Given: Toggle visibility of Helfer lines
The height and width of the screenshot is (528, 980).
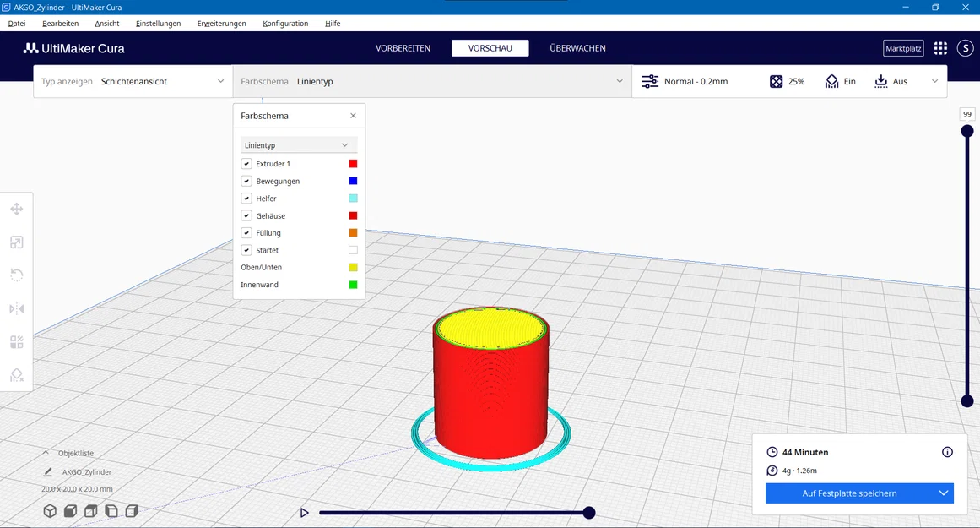Looking at the screenshot, I should [x=246, y=198].
